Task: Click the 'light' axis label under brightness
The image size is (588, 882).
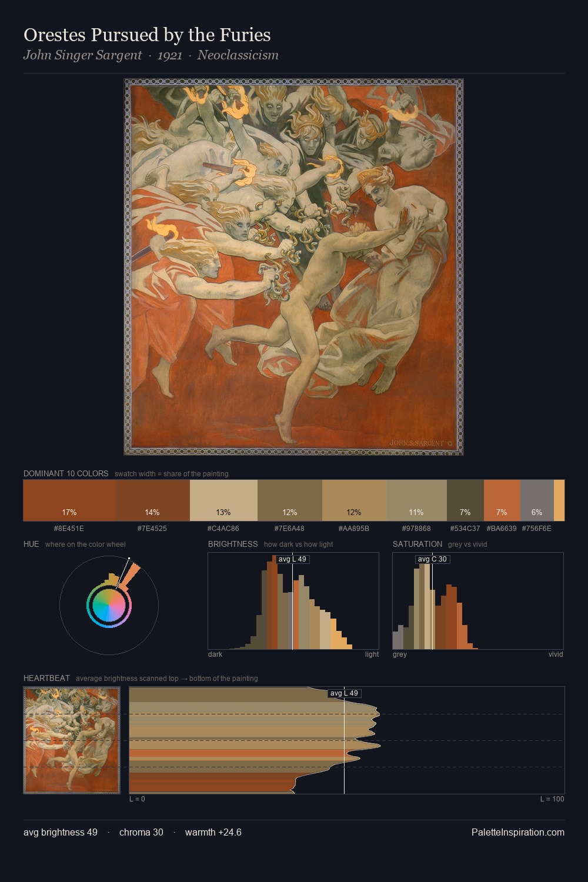Action: [372, 654]
